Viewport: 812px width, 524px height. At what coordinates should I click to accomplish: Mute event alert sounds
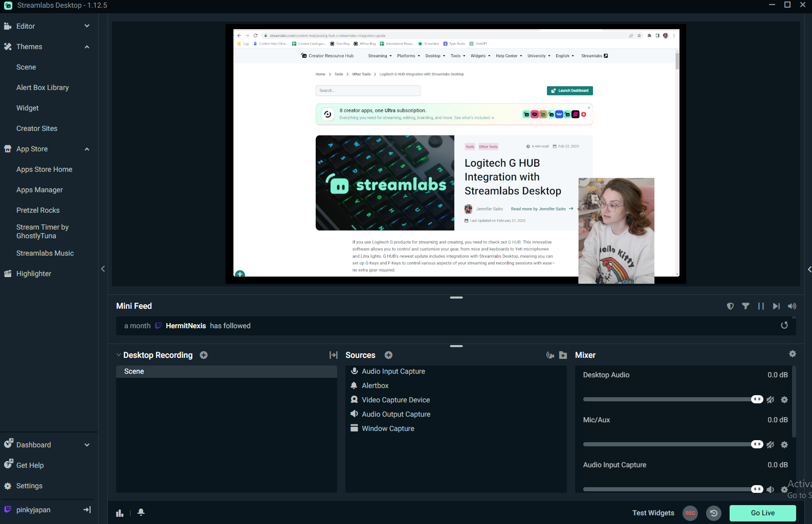click(x=792, y=306)
